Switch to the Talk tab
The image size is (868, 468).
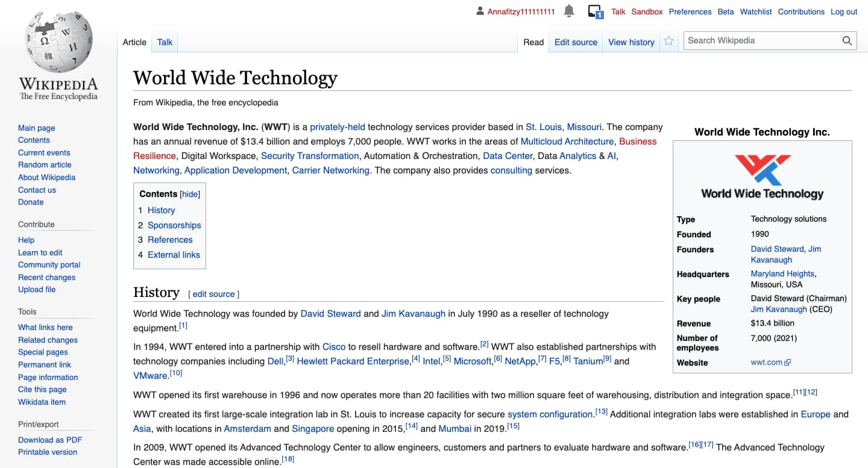(164, 42)
